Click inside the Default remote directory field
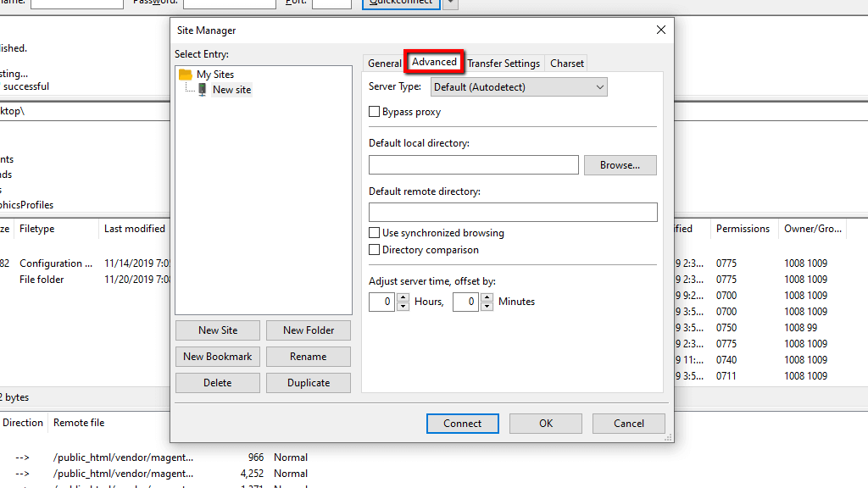This screenshot has height=488, width=868. [x=512, y=212]
